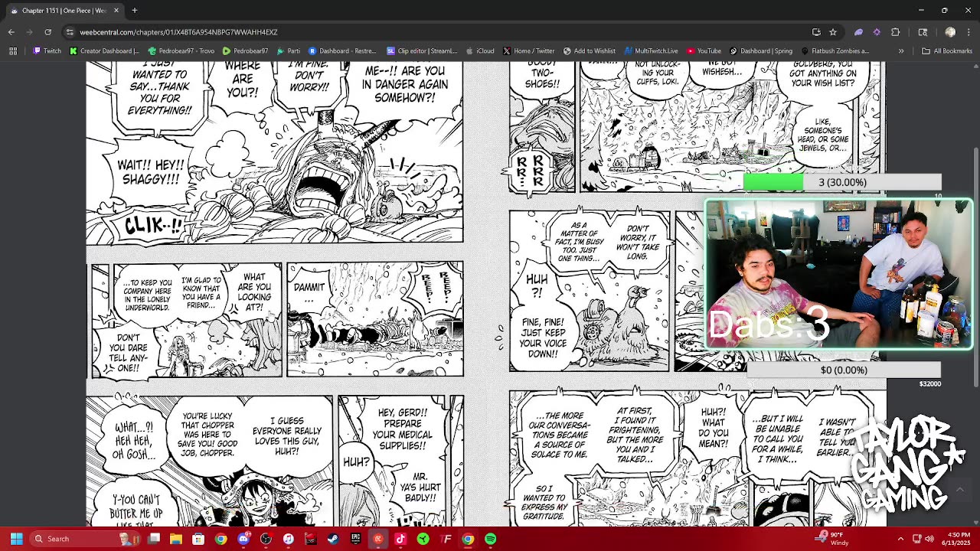Open the Flatbush Zombies bookmark
The image size is (980, 551).
point(835,51)
